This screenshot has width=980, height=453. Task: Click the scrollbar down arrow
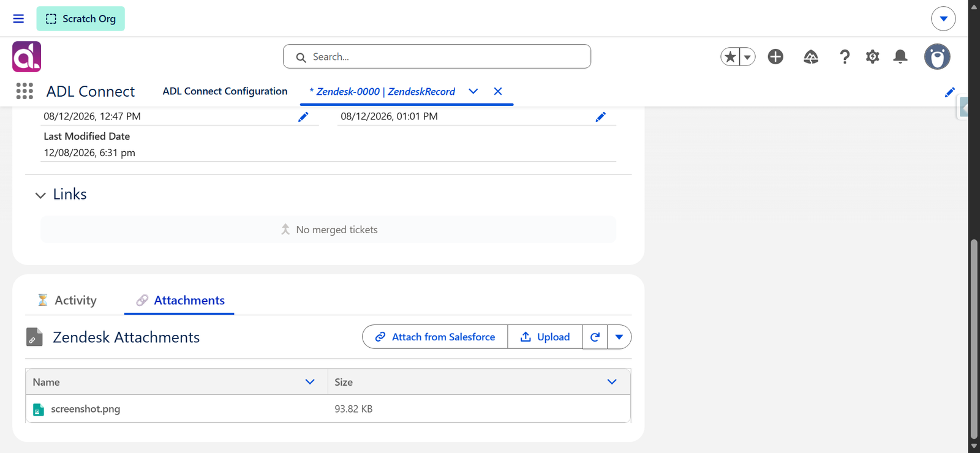[974, 446]
